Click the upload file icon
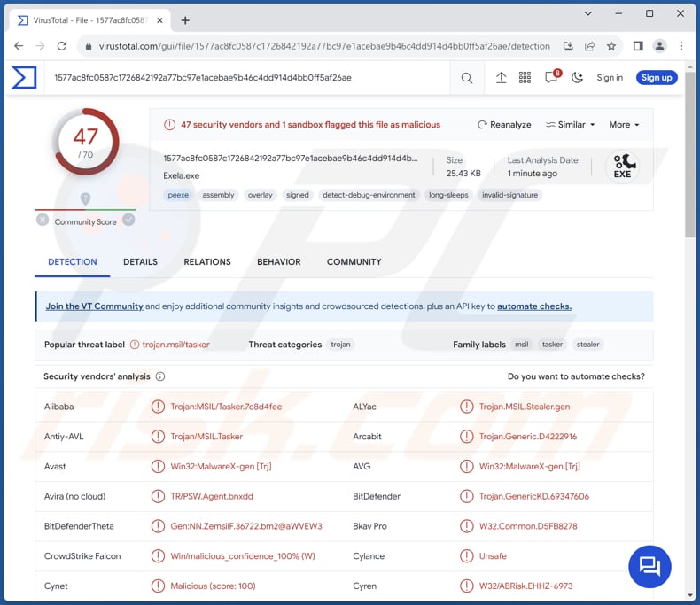Image resolution: width=700 pixels, height=605 pixels. pos(501,78)
